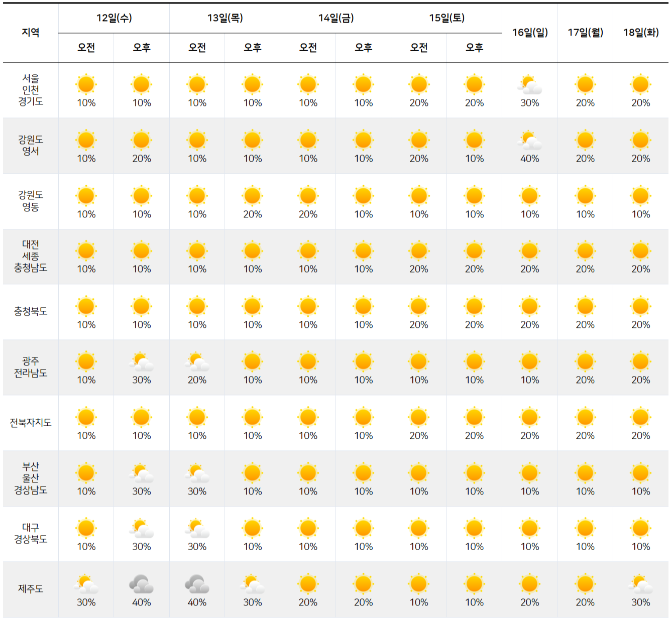Select 전북자치도 sunny icon for 14일 오전
Screen dimensions: 672x621
point(308,417)
